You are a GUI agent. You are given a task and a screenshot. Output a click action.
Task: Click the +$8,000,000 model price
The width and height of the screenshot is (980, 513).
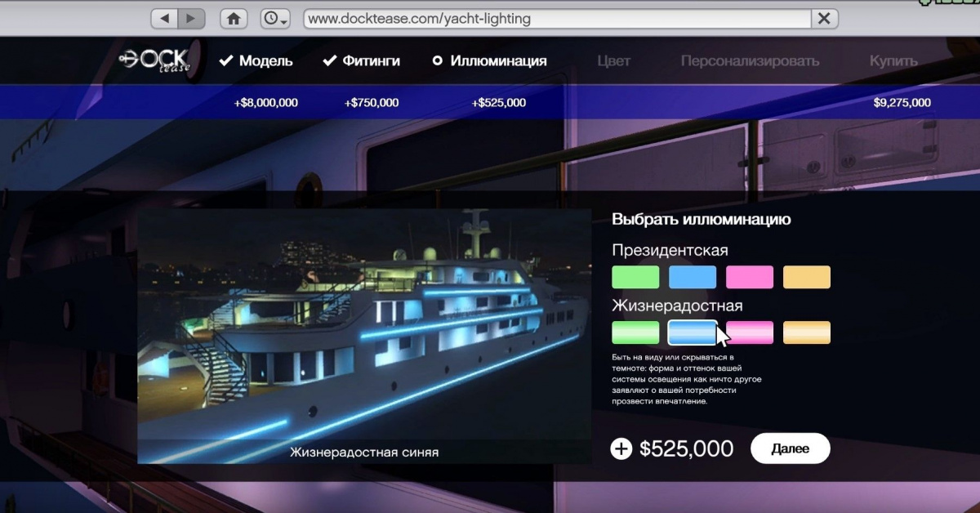click(265, 103)
